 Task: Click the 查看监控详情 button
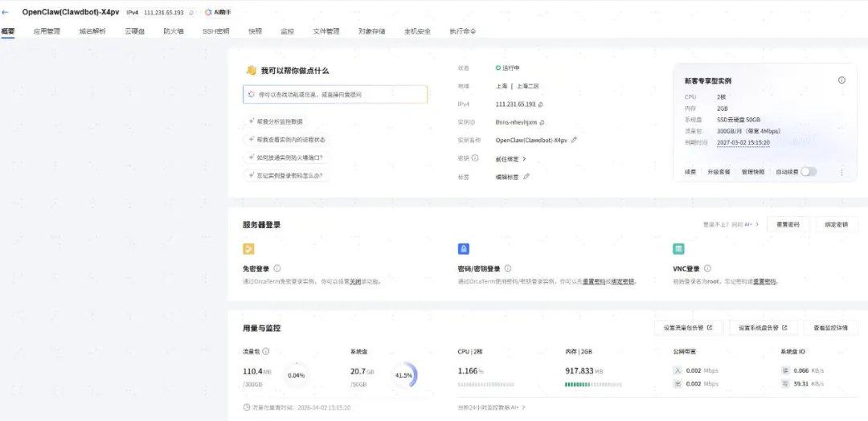[830, 328]
